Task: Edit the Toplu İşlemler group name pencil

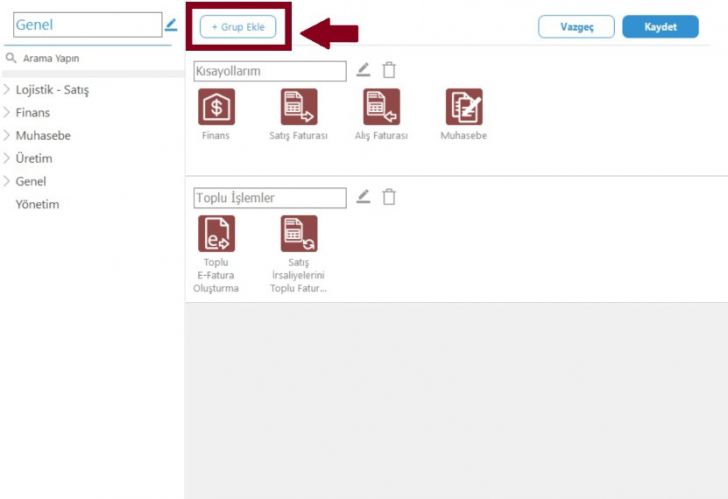Action: pyautogui.click(x=363, y=197)
